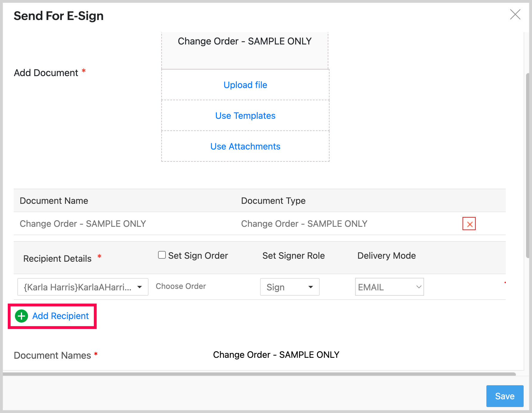Viewport: 532px width, 413px height.
Task: Open the EMAIL delivery mode dropdown
Action: click(x=389, y=287)
